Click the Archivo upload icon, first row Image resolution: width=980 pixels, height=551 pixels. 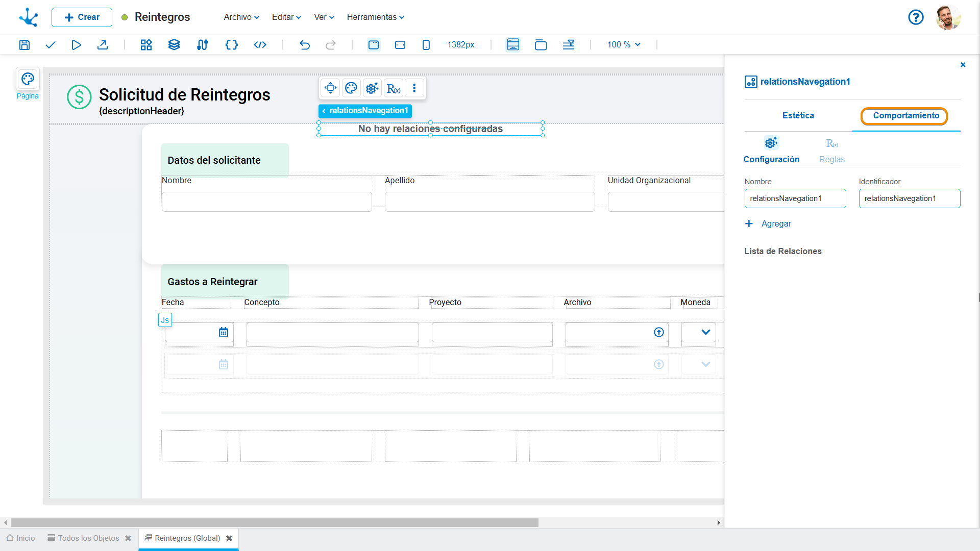point(659,333)
